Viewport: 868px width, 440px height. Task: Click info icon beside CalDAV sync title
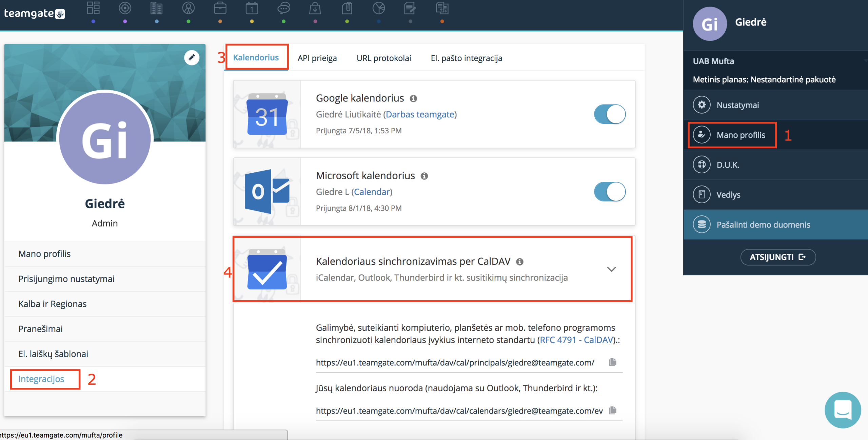[x=520, y=262]
